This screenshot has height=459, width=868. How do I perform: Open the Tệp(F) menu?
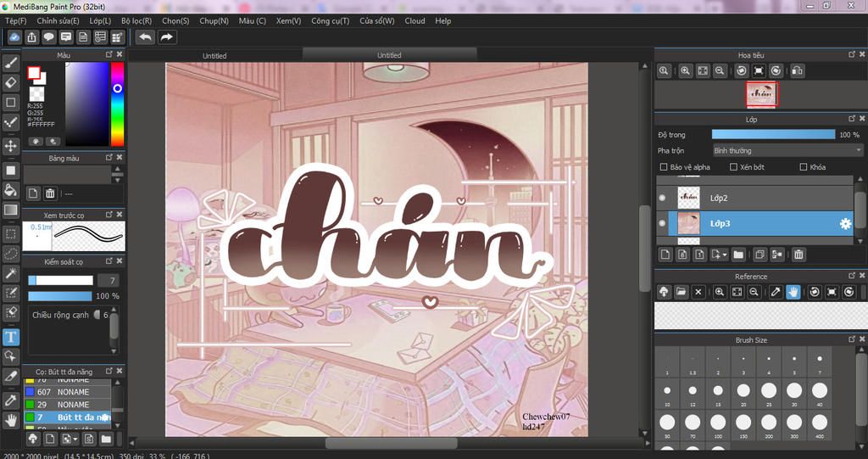(15, 20)
